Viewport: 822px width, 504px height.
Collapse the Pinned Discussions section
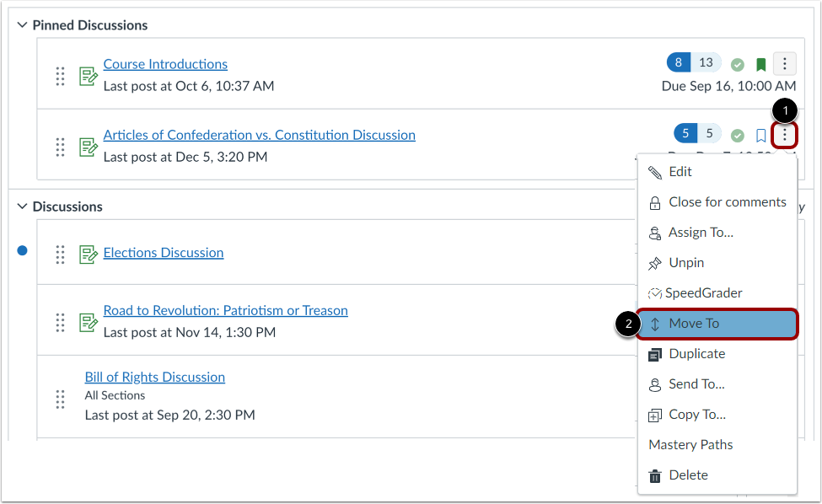(x=22, y=25)
